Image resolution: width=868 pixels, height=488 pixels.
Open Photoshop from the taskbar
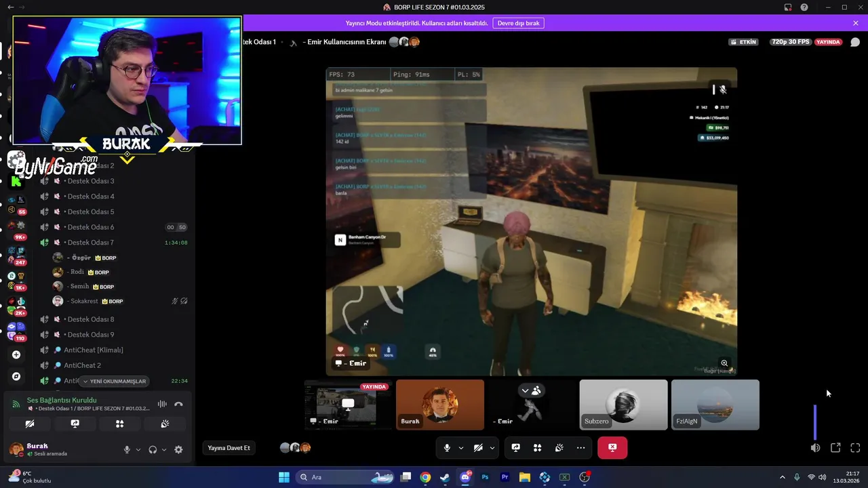485,477
